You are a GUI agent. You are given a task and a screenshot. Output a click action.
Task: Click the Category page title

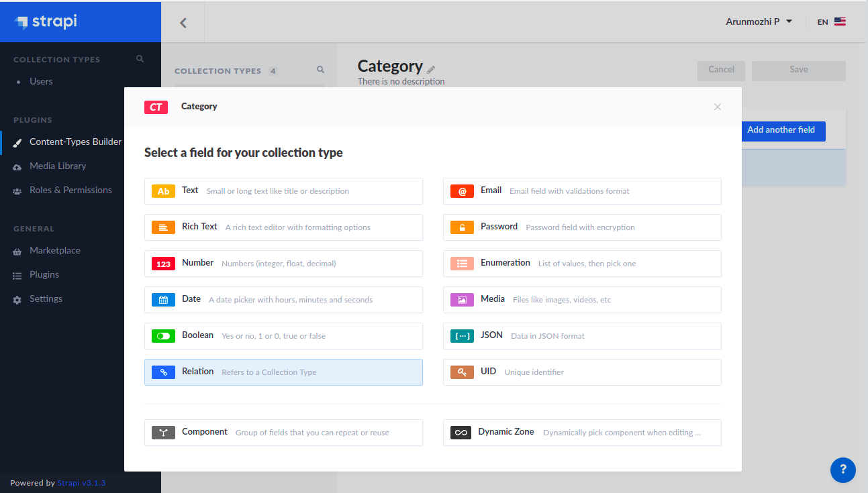[x=390, y=66]
